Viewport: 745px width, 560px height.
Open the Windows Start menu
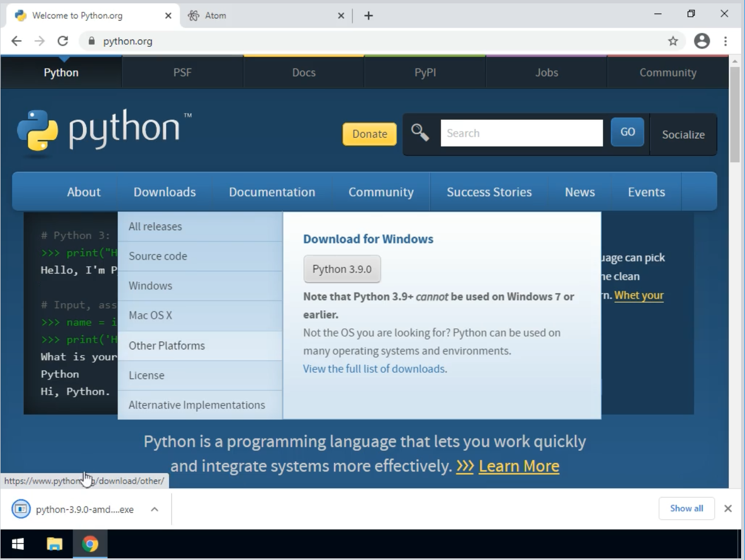pos(18,544)
